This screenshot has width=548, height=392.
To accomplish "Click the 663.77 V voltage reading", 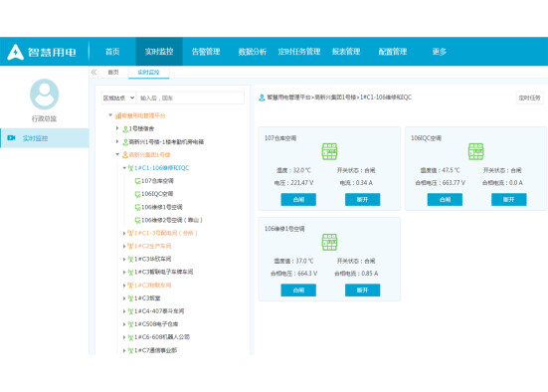I will pos(454,183).
